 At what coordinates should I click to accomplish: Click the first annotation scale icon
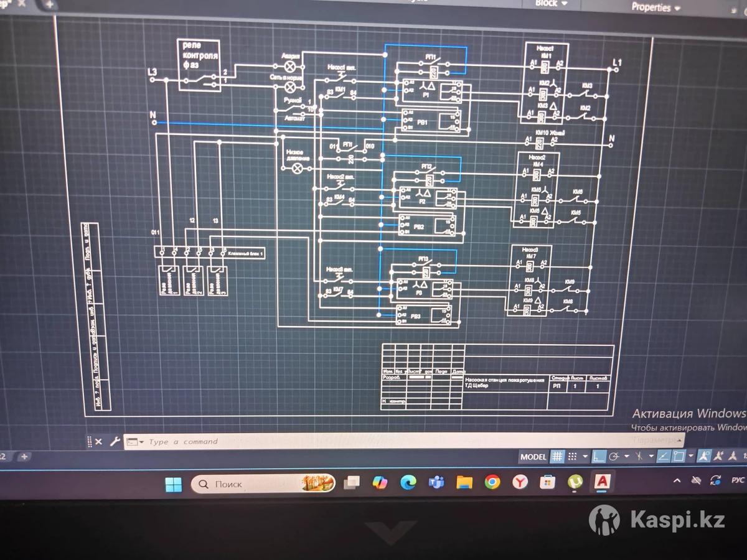703,457
